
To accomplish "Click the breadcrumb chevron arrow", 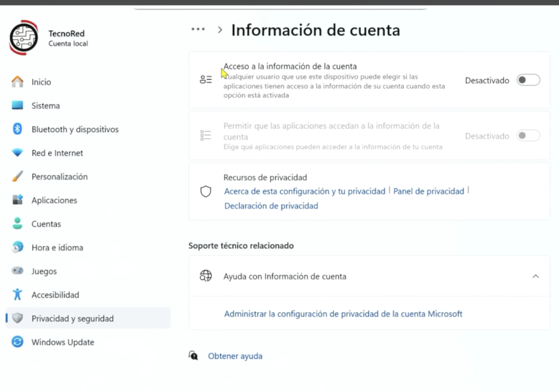I will pos(220,30).
